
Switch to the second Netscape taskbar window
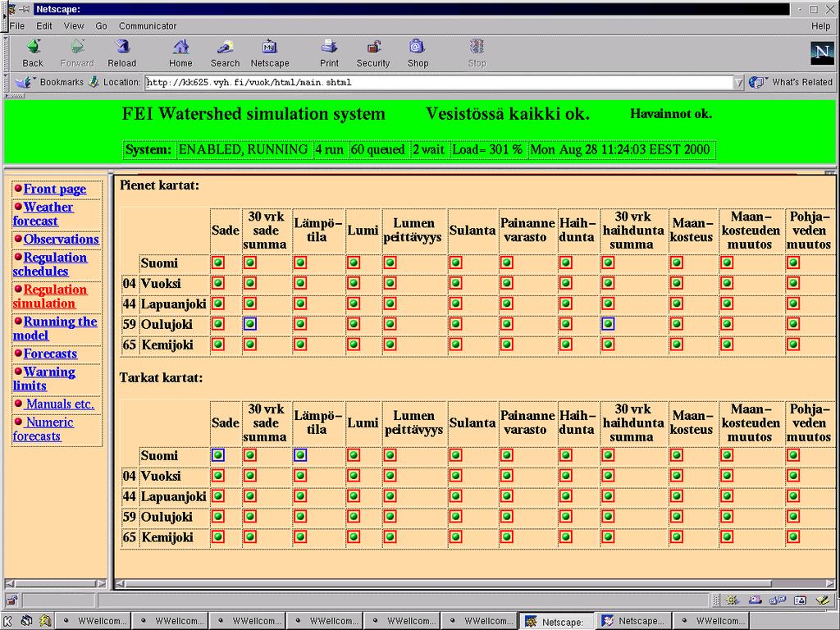click(633, 621)
